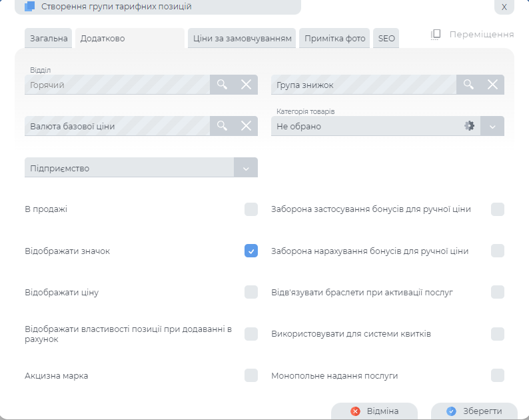Expand the Підприємство dropdown
The height and width of the screenshot is (420, 529).
(x=245, y=168)
